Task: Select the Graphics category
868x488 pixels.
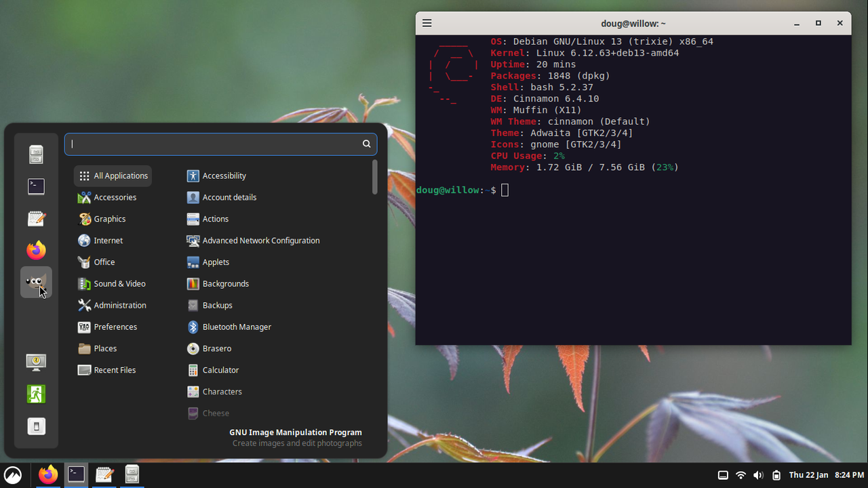Action: click(111, 218)
